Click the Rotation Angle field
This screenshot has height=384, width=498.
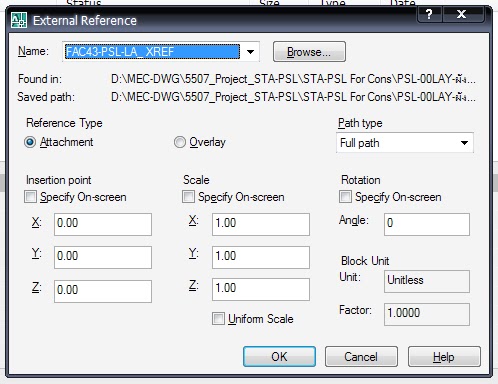(427, 224)
